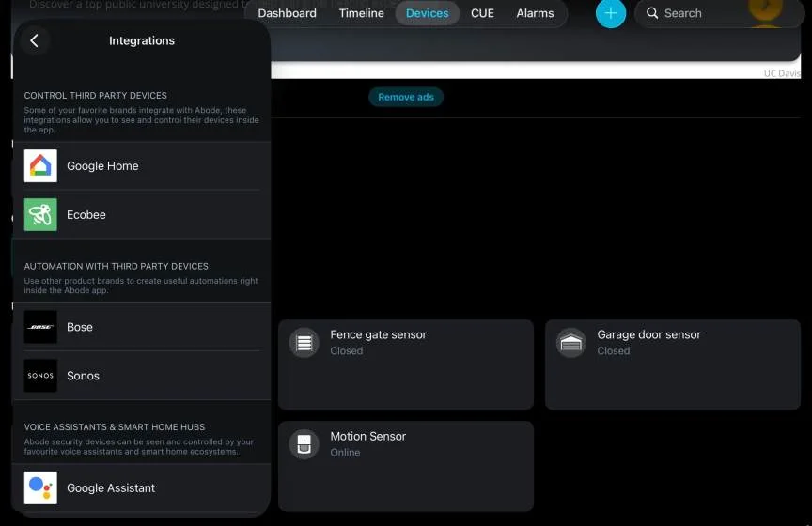The height and width of the screenshot is (526, 812).
Task: Click the Sonos logo icon
Action: click(x=40, y=376)
